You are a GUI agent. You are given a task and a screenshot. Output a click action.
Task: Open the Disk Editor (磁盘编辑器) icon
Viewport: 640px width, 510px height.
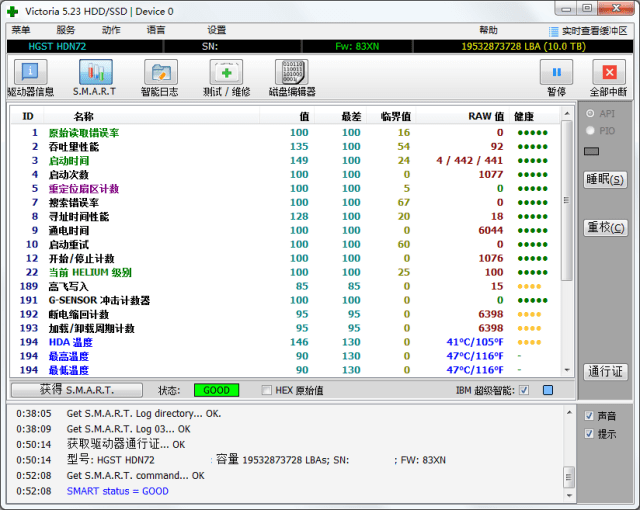coord(292,72)
